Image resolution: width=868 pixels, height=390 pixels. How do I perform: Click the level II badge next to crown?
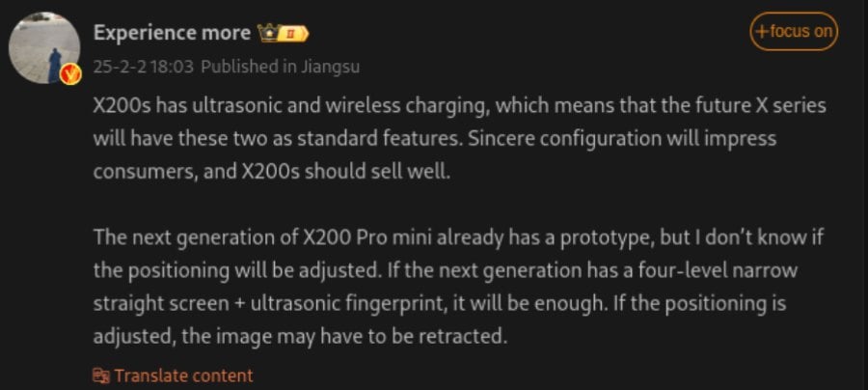click(x=294, y=34)
